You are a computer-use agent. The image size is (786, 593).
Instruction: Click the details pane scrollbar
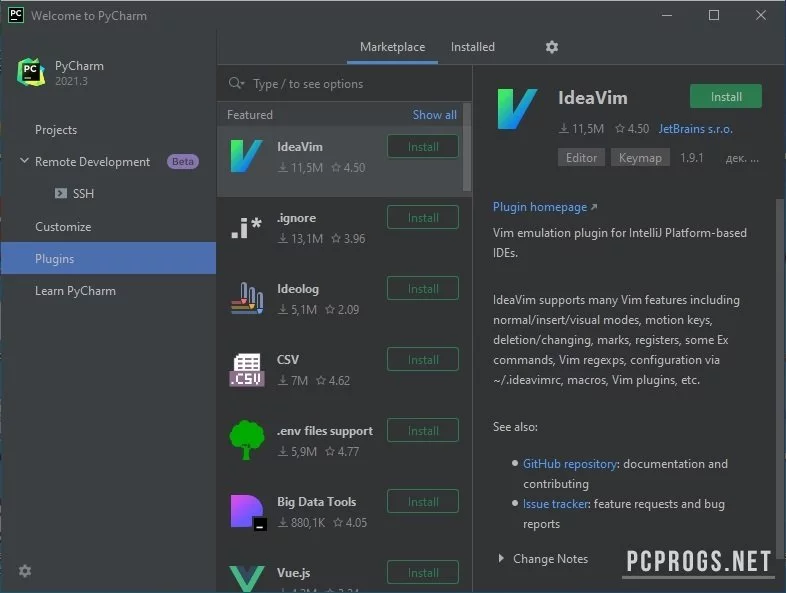pyautogui.click(x=779, y=378)
